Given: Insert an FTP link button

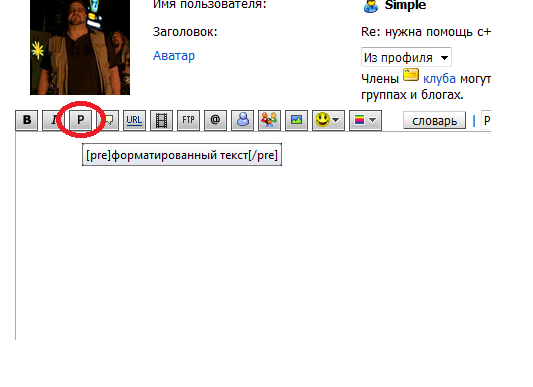Looking at the screenshot, I should pos(188,120).
